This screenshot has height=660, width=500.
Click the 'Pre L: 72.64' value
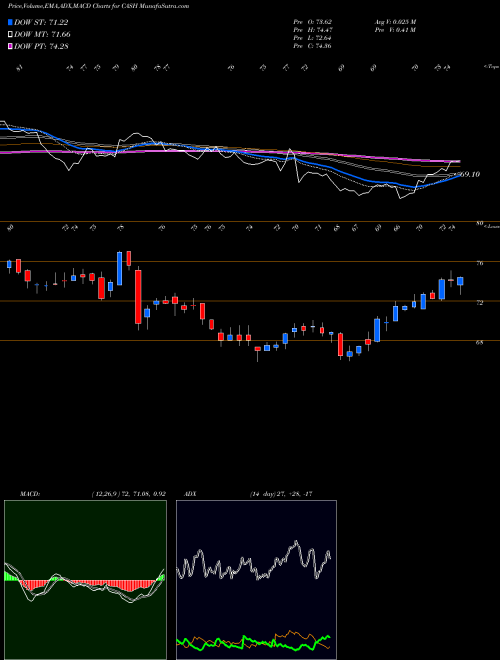[x=313, y=38]
